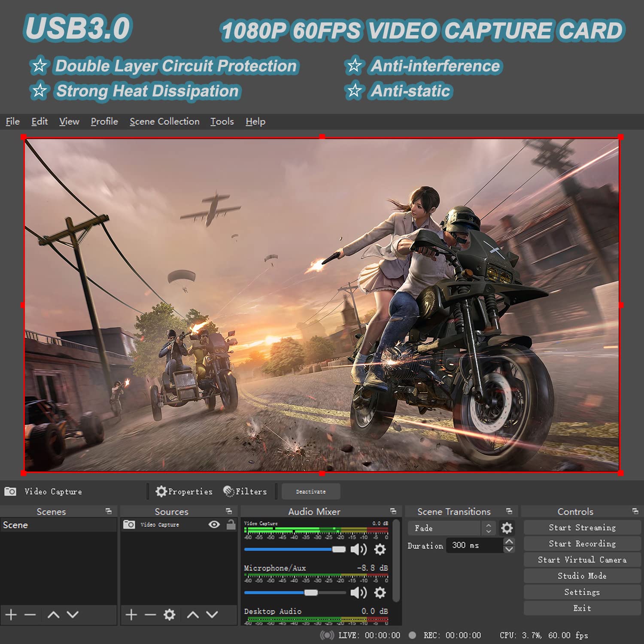644x644 pixels.
Task: Deactivate the Video Capture source
Action: click(310, 492)
